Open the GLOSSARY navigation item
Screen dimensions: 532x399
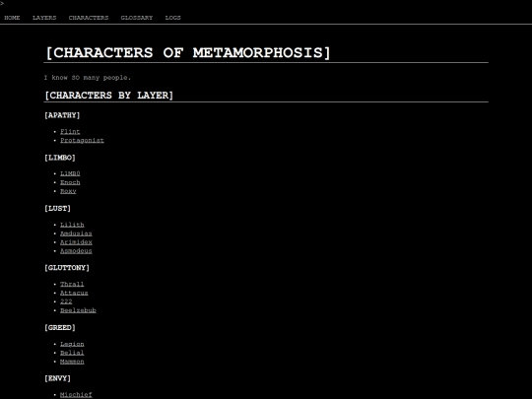point(136,18)
